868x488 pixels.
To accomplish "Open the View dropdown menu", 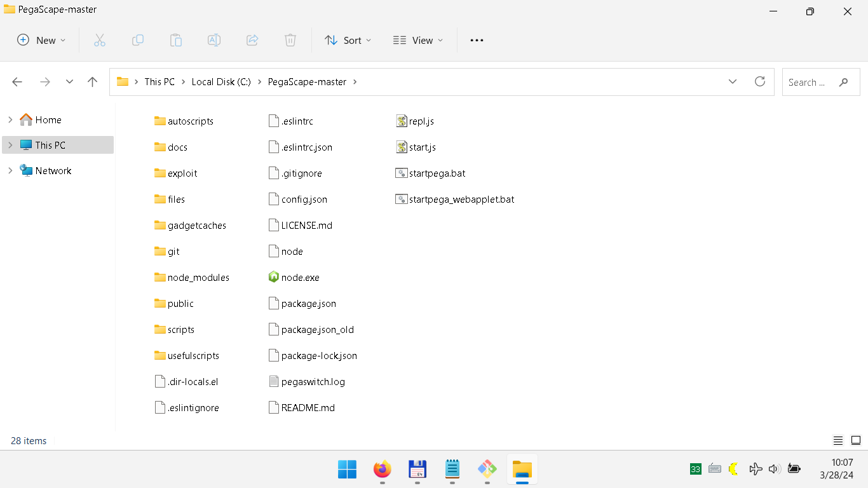I will click(418, 40).
